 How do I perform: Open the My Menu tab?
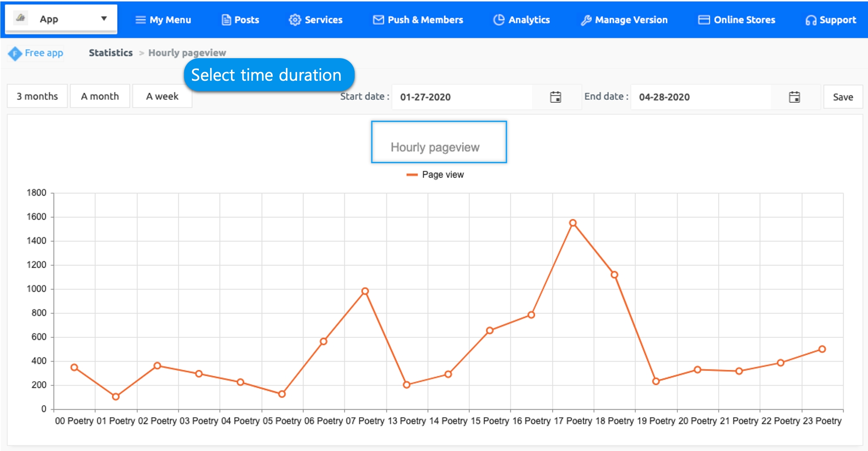pos(163,20)
